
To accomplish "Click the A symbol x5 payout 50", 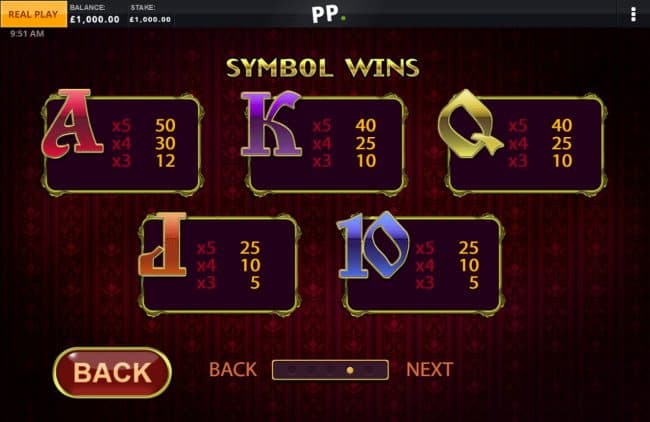I will pos(165,125).
